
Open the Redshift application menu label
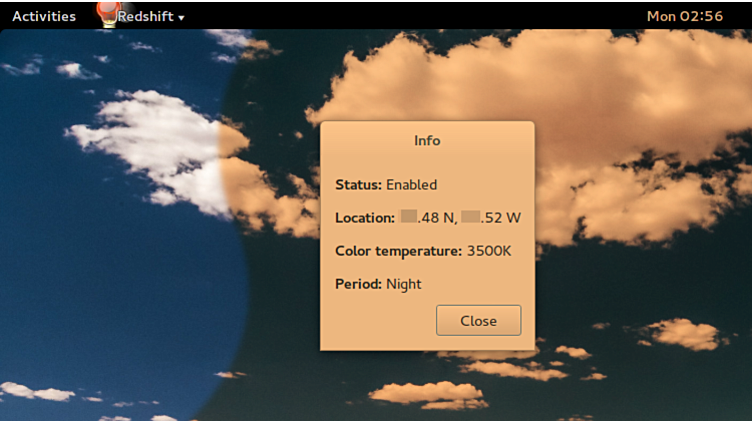pos(145,16)
